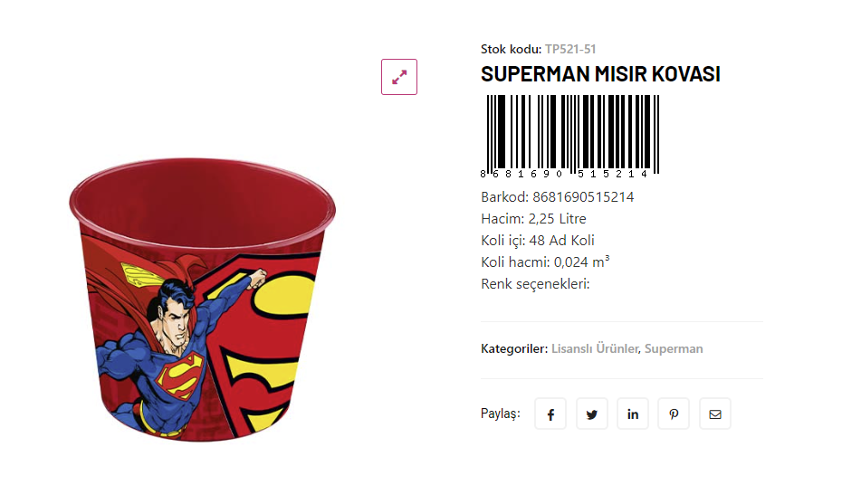Screen dimensions: 842x504
Task: Open the Superman category link
Action: click(x=674, y=348)
